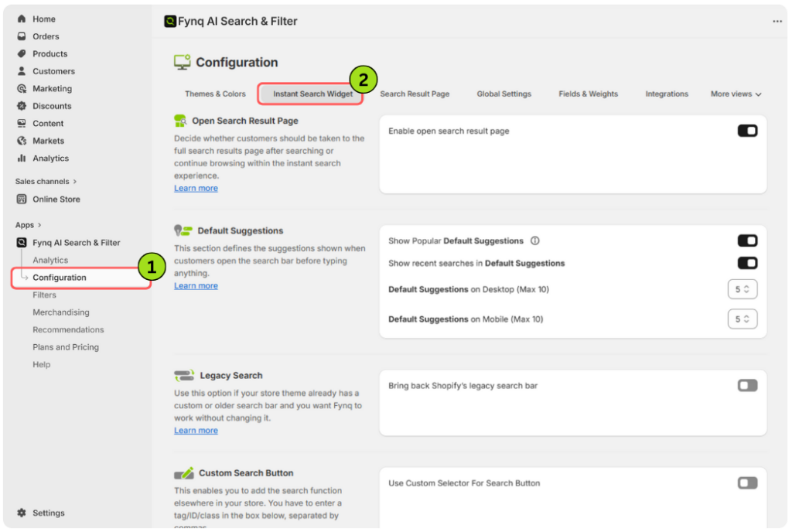Image resolution: width=792 pixels, height=532 pixels.
Task: Open Merchandising in Fynq submenu
Action: [61, 312]
